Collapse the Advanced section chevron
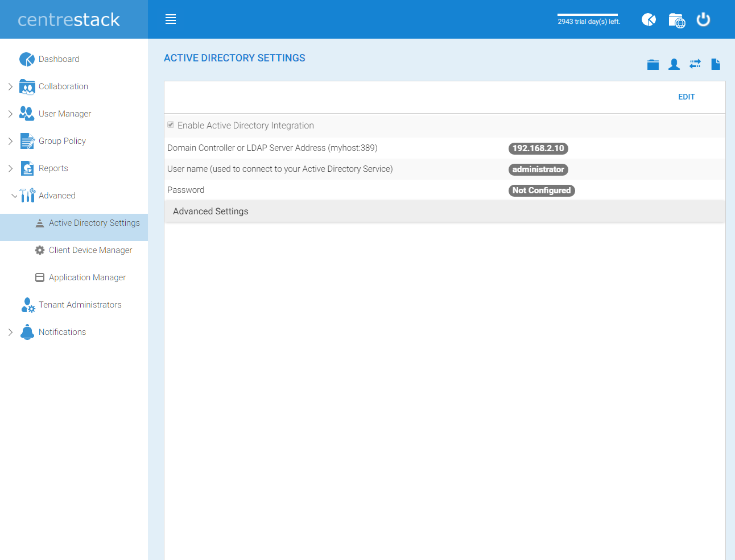735x560 pixels. [14, 196]
